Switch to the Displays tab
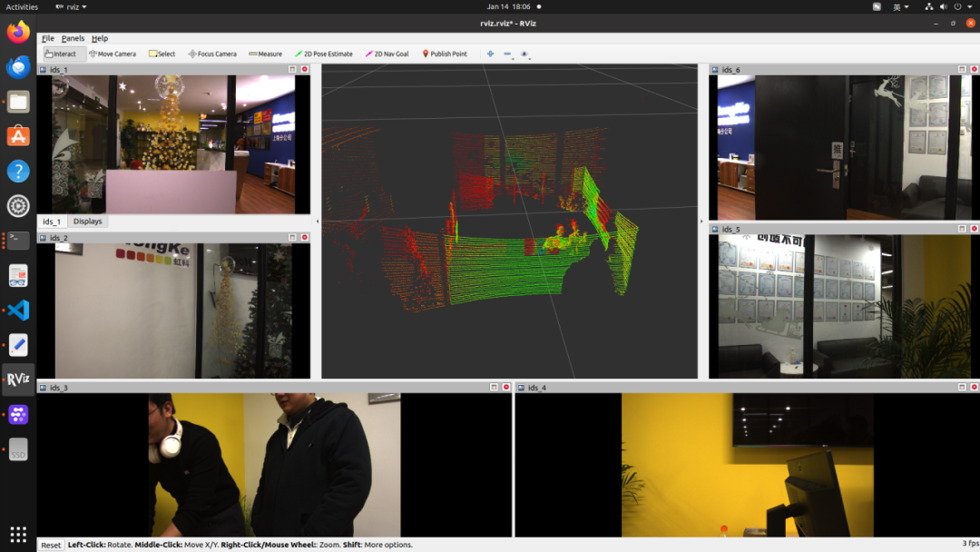Viewport: 980px width, 552px height. click(88, 222)
